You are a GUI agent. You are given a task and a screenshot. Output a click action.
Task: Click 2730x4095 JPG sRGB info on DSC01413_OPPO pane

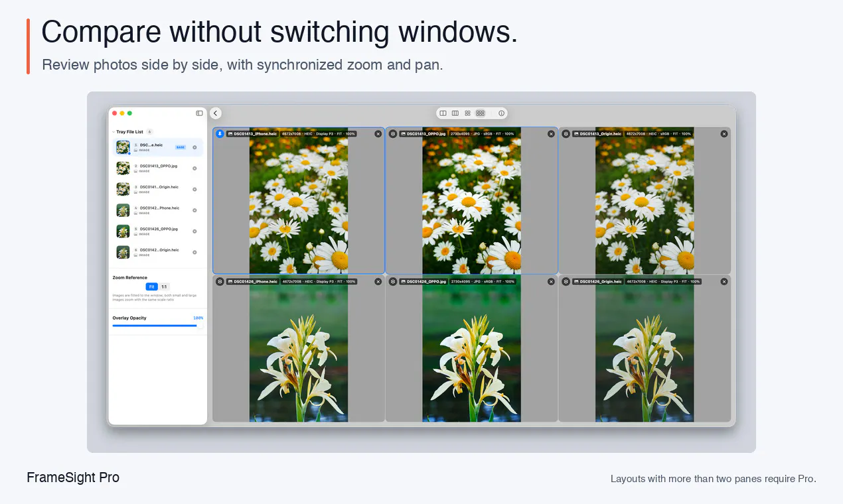[483, 134]
